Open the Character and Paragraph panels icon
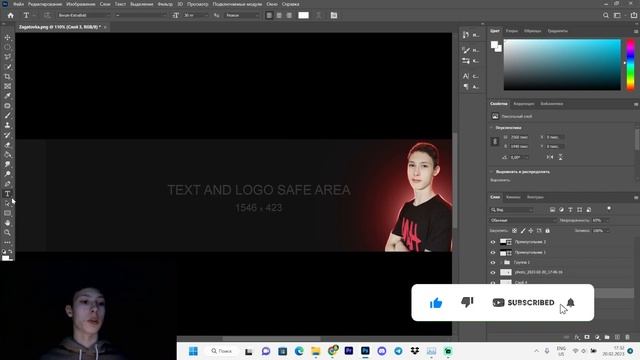This screenshot has height=360, width=640. coord(334,16)
